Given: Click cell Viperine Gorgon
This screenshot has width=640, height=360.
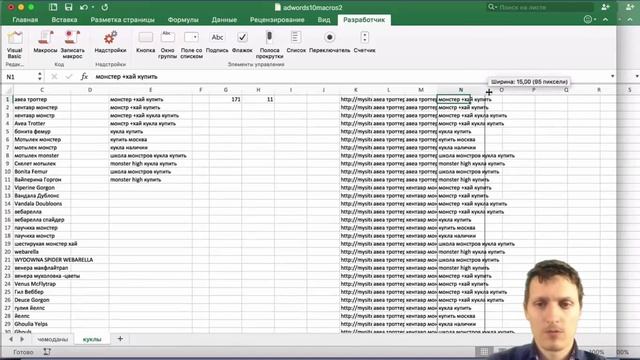Looking at the screenshot, I should tap(42, 188).
